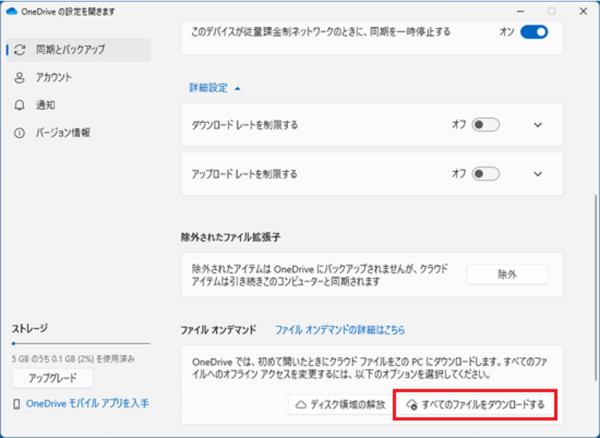
Task: Click the version info circle icon
Action: click(19, 133)
